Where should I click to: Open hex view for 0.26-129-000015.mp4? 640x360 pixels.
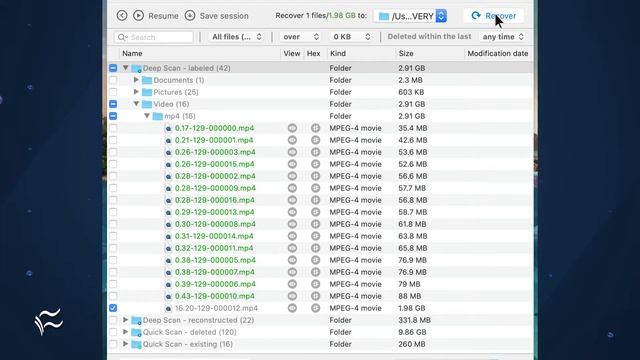(x=316, y=164)
